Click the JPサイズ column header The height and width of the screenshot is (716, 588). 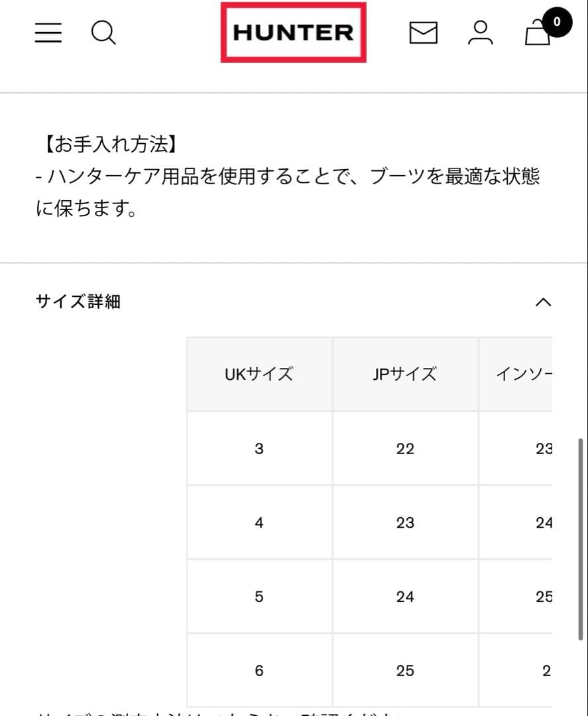click(405, 375)
